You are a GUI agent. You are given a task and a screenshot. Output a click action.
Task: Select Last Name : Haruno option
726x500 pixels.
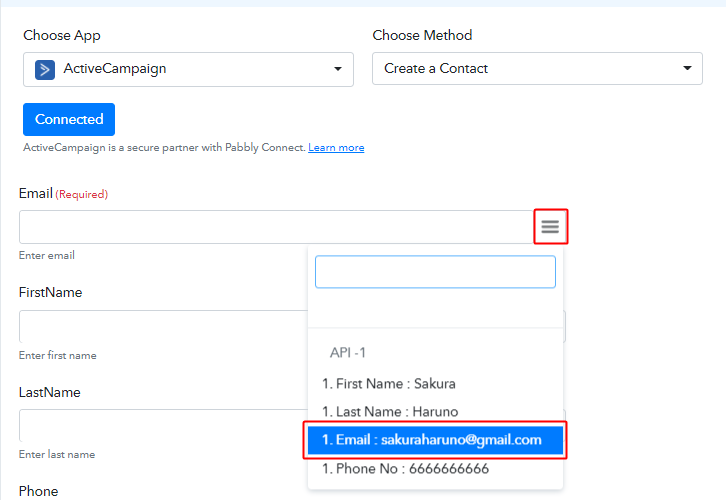(x=435, y=412)
